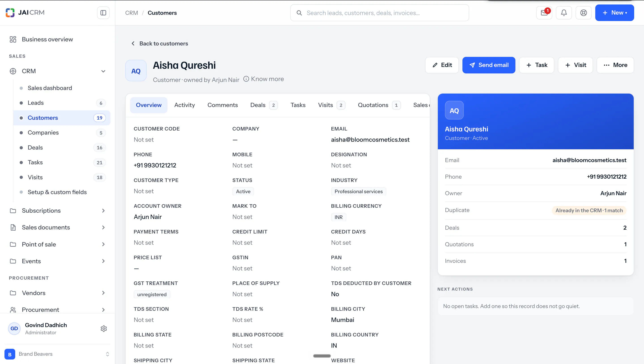Click the back arrow chevron icon
The image size is (644, 364).
click(133, 44)
